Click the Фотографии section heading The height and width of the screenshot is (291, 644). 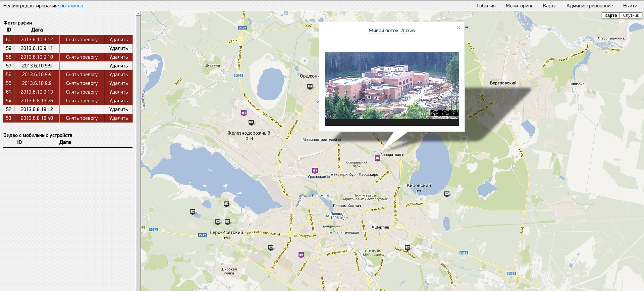pos(18,23)
